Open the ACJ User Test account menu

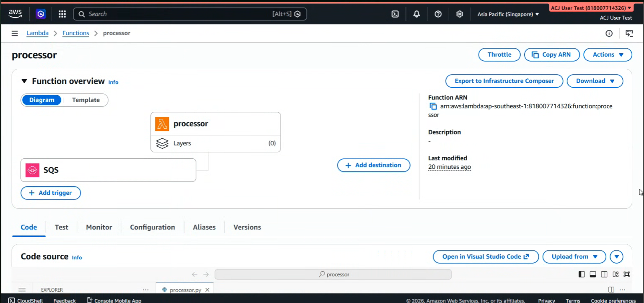[x=591, y=8]
